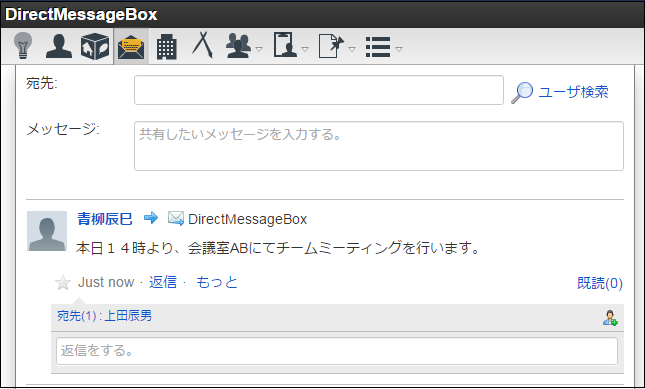Focus the 宛先 recipient input field
The height and width of the screenshot is (389, 645).
(x=319, y=90)
